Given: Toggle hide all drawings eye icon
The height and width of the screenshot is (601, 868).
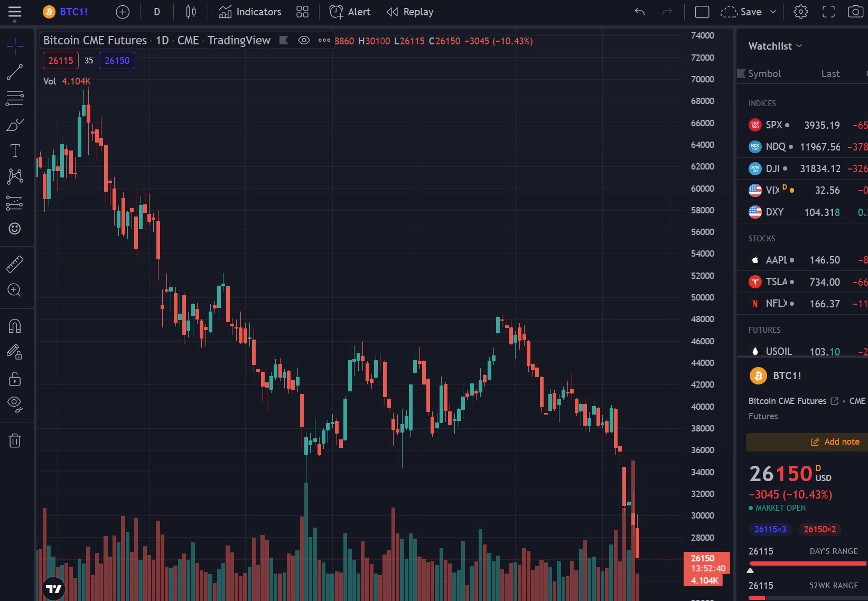Looking at the screenshot, I should coord(15,404).
